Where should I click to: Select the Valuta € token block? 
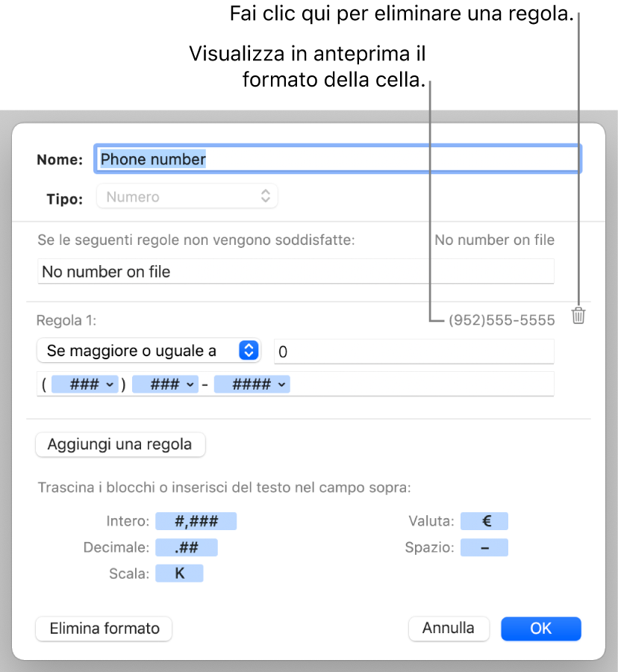484,521
